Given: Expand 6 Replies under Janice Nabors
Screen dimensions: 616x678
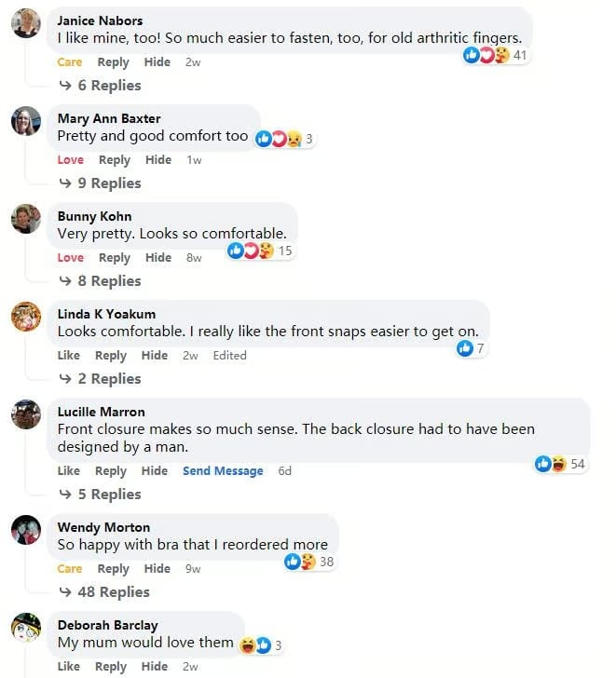Looking at the screenshot, I should pos(101,86).
